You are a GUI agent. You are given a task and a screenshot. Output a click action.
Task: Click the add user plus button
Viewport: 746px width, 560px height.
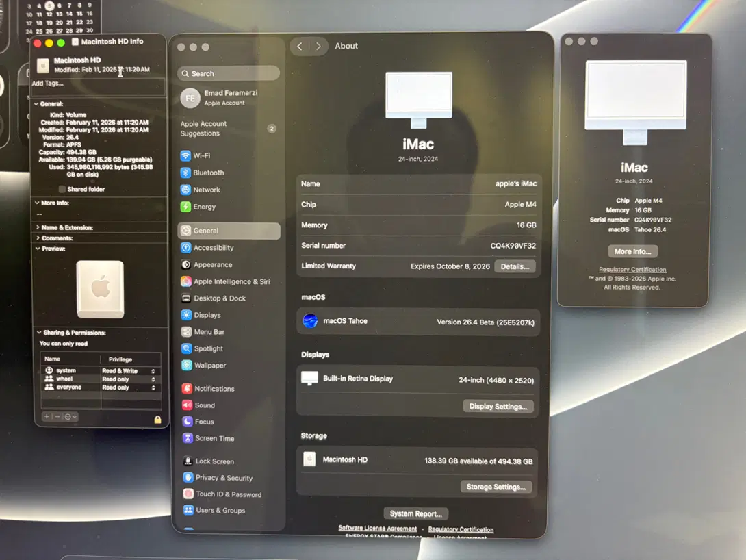(47, 417)
